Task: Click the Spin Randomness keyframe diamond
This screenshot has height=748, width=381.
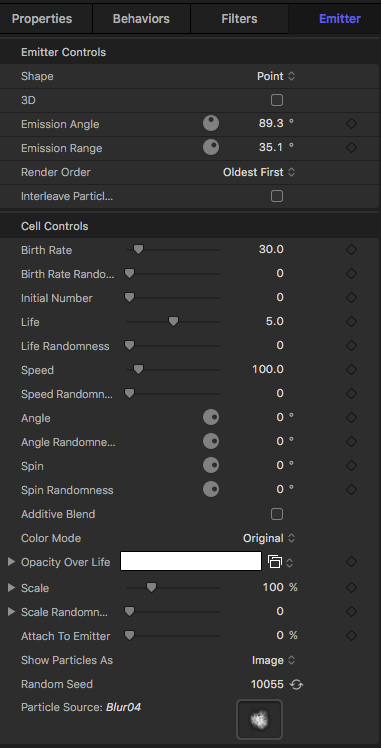Action: click(351, 489)
